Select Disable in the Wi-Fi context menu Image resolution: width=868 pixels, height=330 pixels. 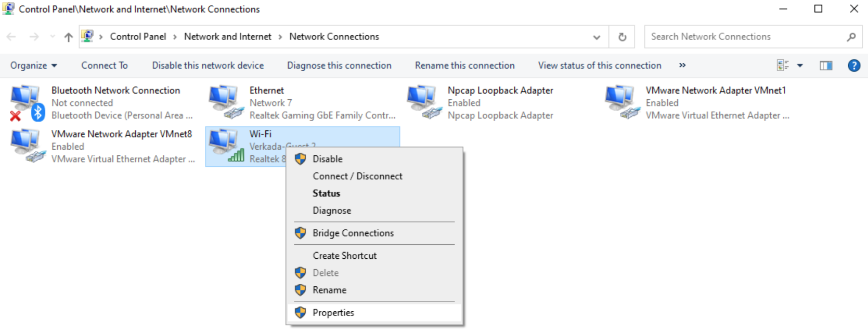327,159
